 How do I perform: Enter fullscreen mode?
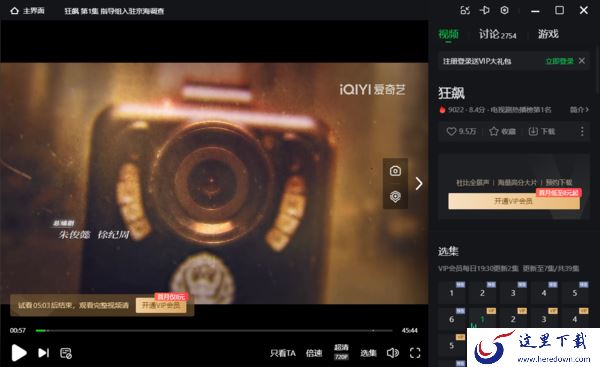tap(415, 353)
